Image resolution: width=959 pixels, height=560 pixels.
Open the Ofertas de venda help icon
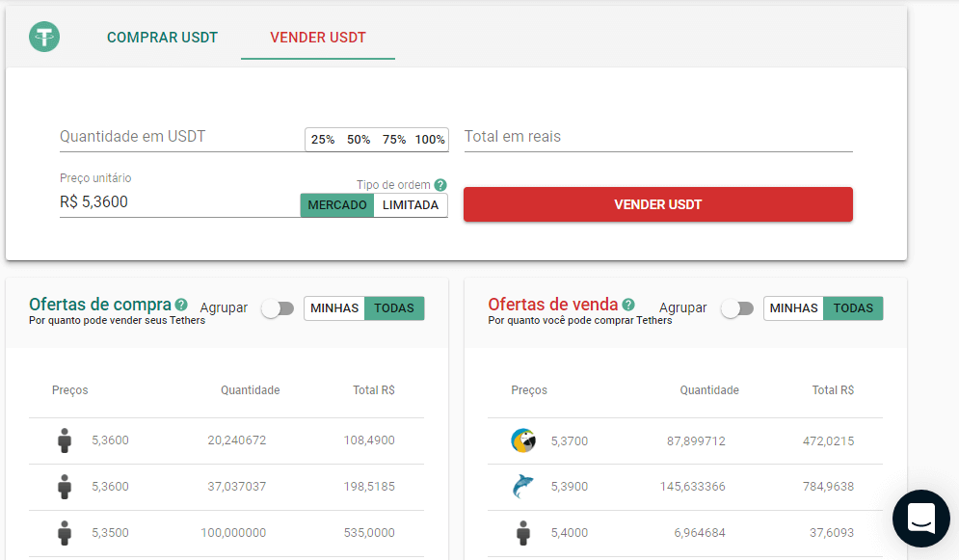click(x=628, y=305)
